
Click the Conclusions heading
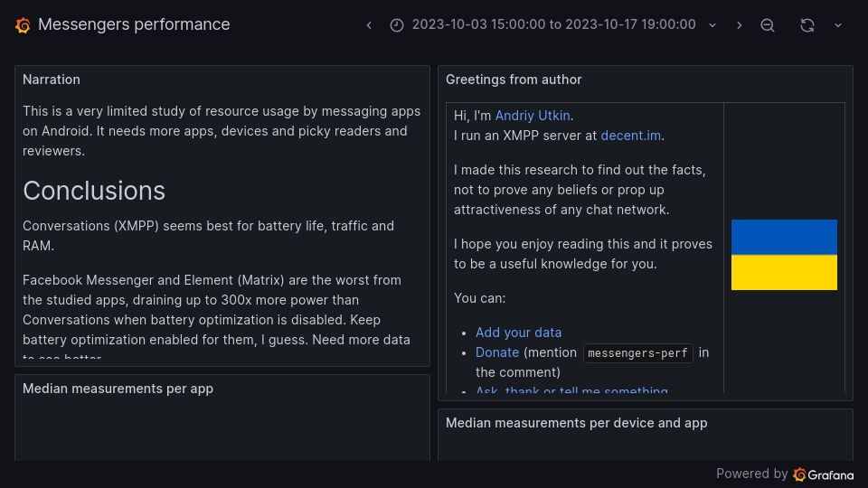click(94, 191)
